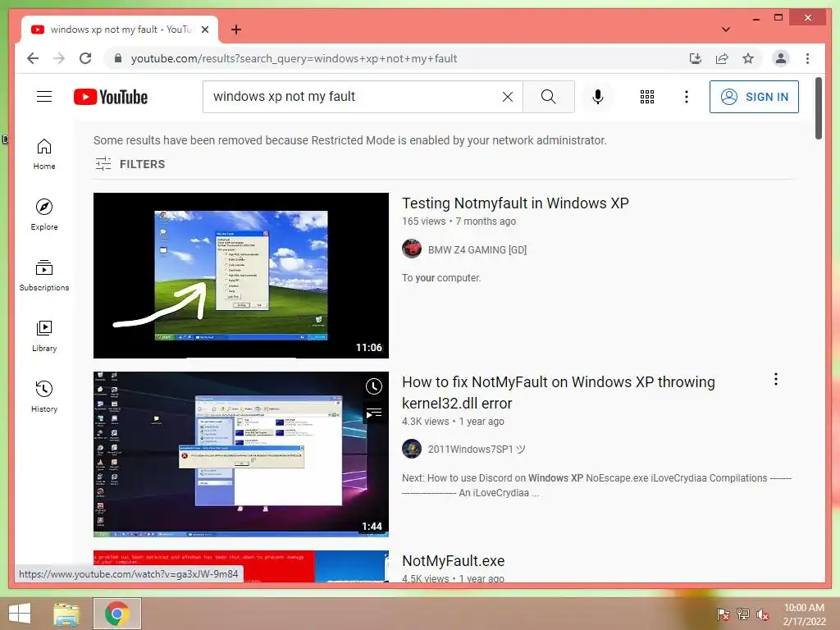Image resolution: width=840 pixels, height=630 pixels.
Task: Close the YouTube browser tab
Action: tap(204, 30)
